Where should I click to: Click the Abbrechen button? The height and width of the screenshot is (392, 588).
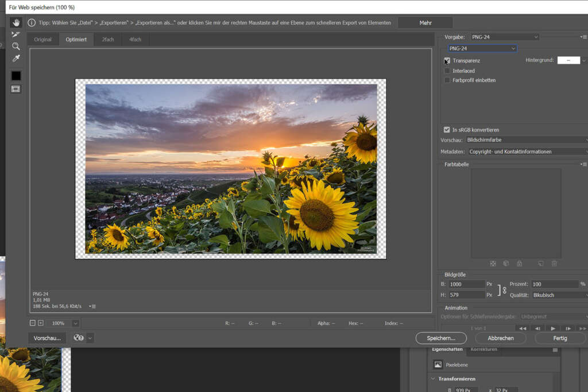[500, 338]
